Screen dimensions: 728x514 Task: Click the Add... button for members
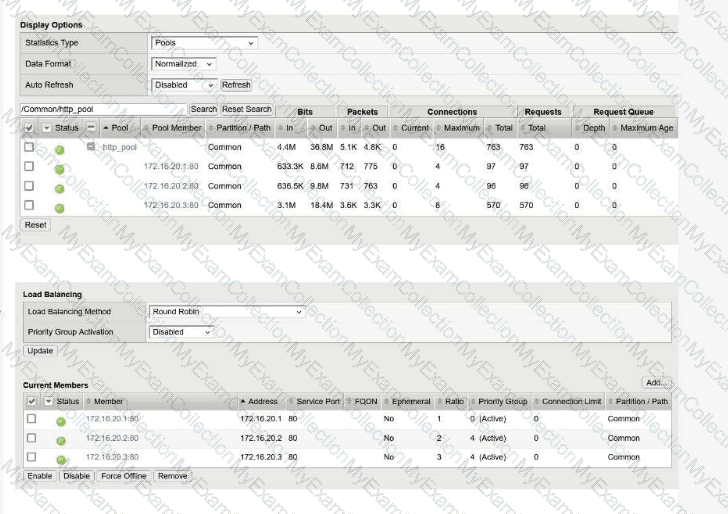click(x=656, y=383)
